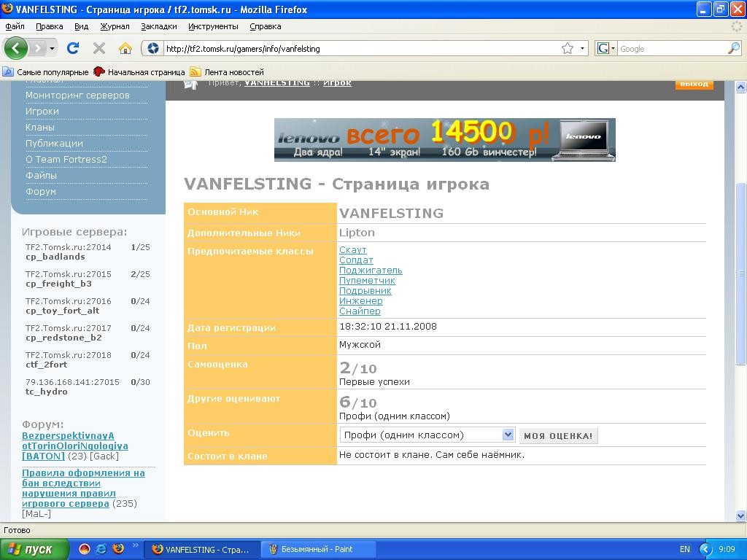Launch Firefox from the quick launch bar
Screen dimensions: 747x560
pos(117,549)
